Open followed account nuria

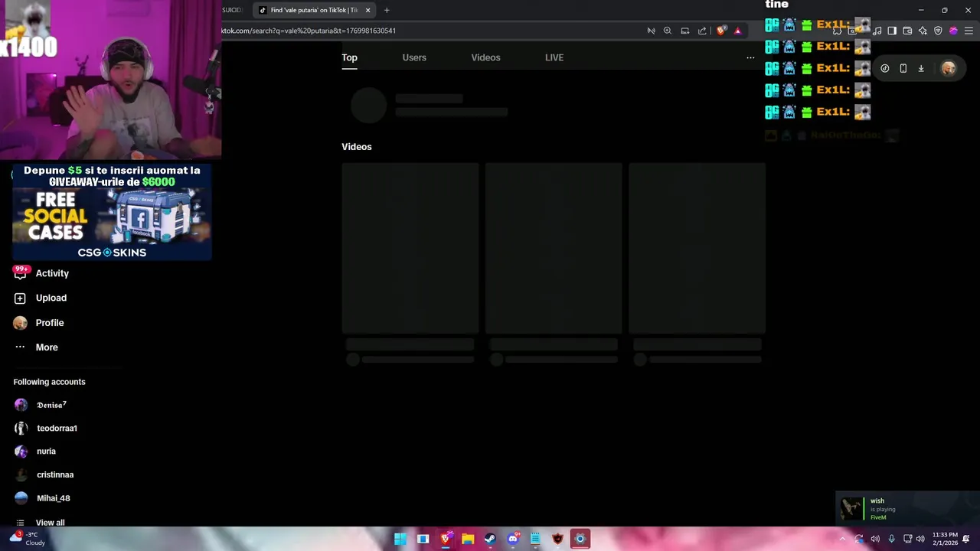pyautogui.click(x=35, y=452)
